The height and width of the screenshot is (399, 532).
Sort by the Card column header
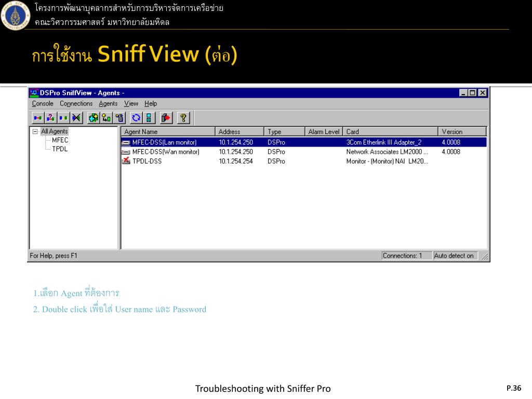(x=391, y=131)
